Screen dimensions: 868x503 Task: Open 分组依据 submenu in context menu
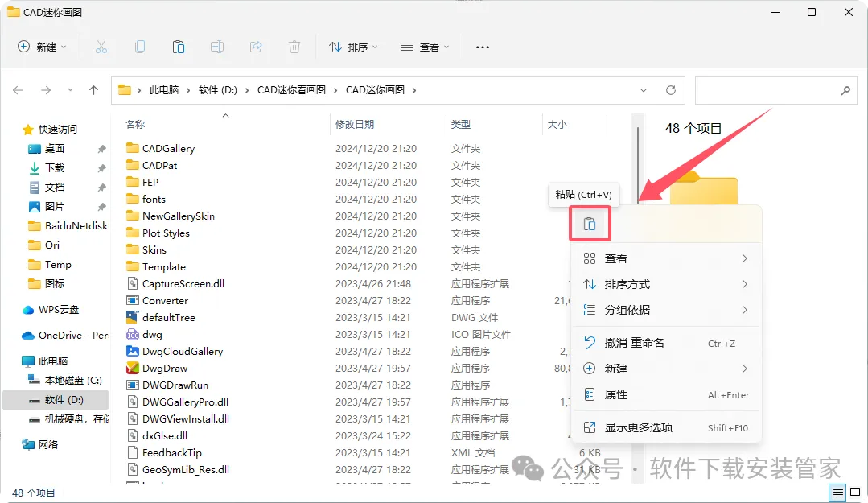point(666,310)
